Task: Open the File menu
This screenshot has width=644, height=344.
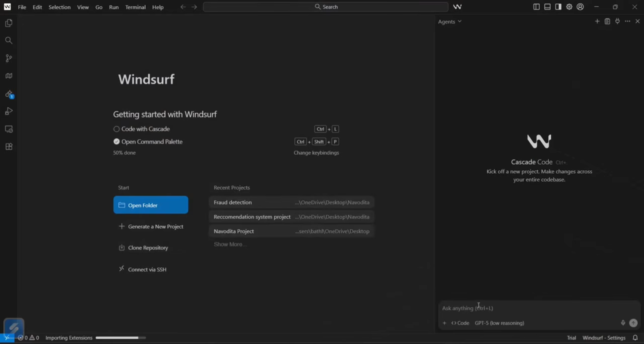Action: pos(22,7)
